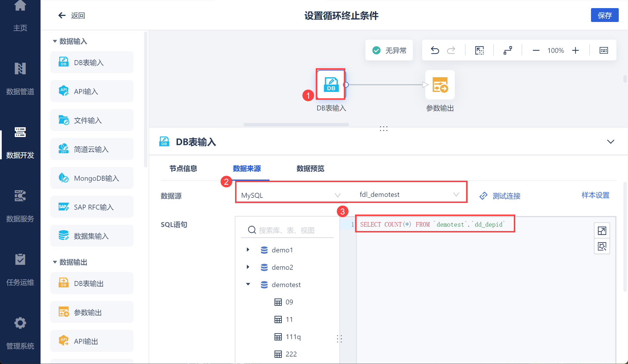Expand the demo1 database tree node
This screenshot has width=628, height=364.
pyautogui.click(x=248, y=250)
